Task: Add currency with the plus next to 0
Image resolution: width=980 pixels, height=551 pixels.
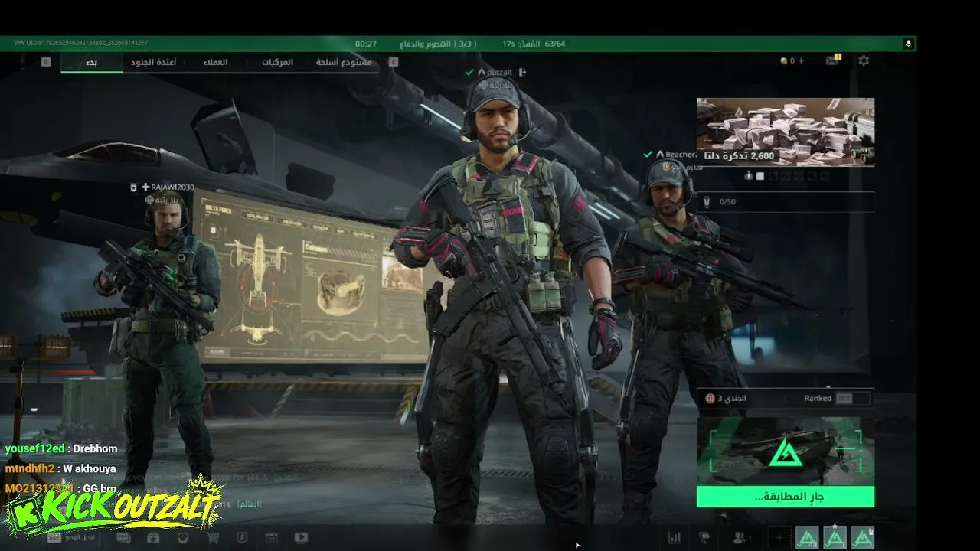Action: 802,60
